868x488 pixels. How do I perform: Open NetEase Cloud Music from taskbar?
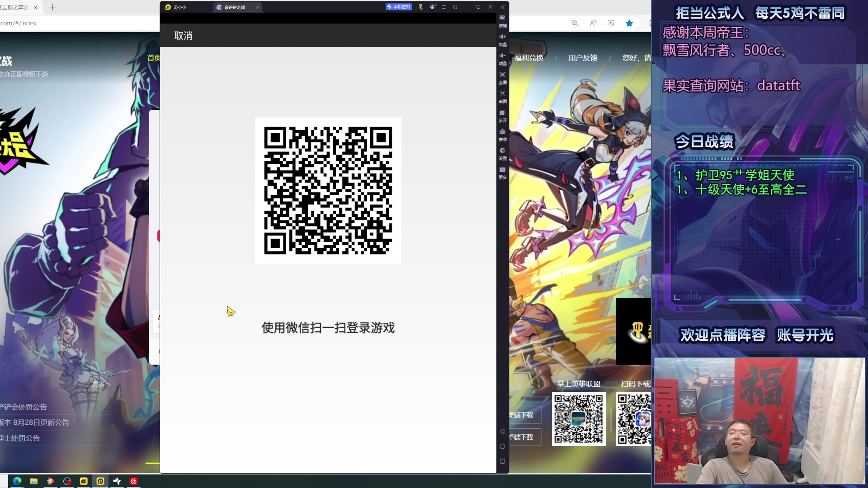(133, 481)
